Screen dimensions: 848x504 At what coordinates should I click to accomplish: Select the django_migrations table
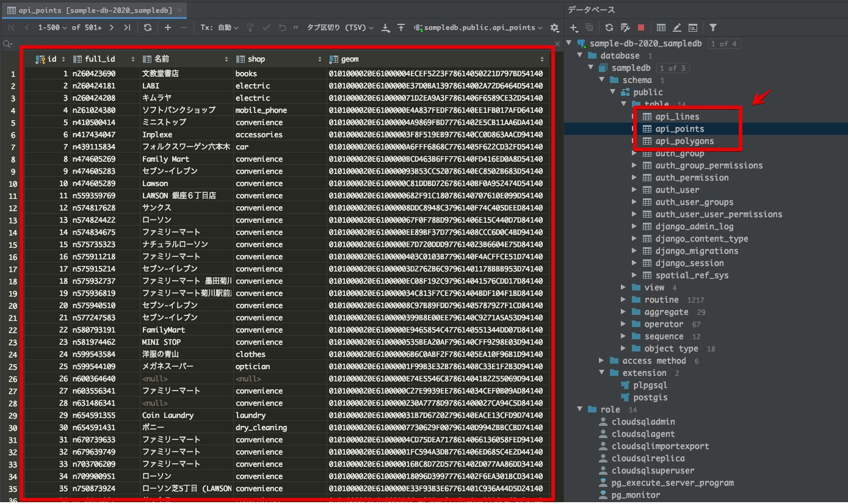coord(697,251)
